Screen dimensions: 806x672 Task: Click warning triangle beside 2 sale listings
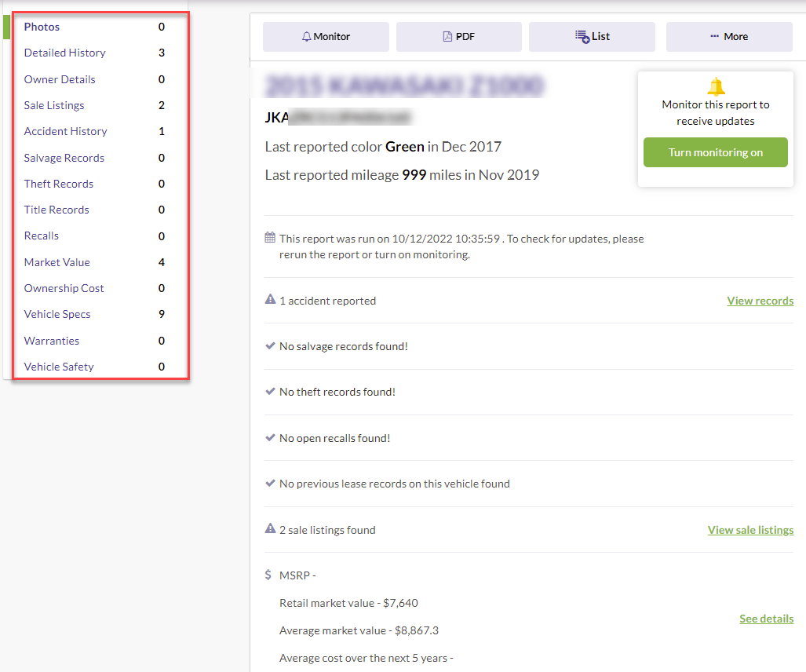tap(271, 528)
